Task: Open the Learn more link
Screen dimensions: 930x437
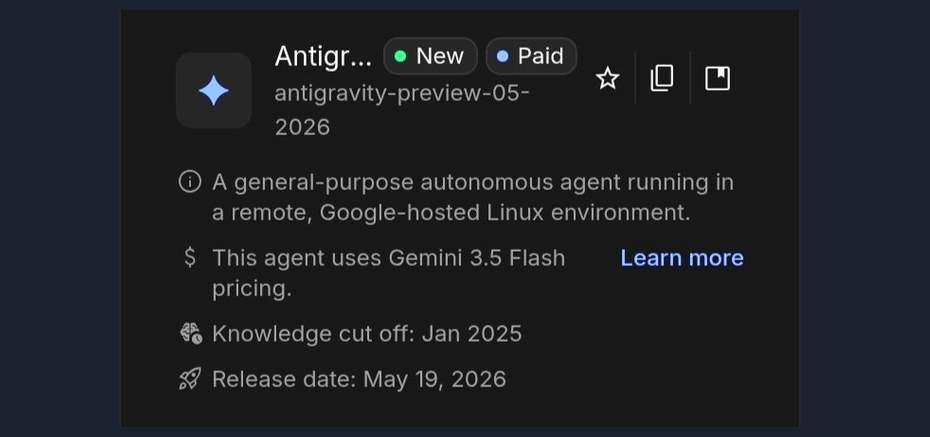Action: pyautogui.click(x=682, y=258)
